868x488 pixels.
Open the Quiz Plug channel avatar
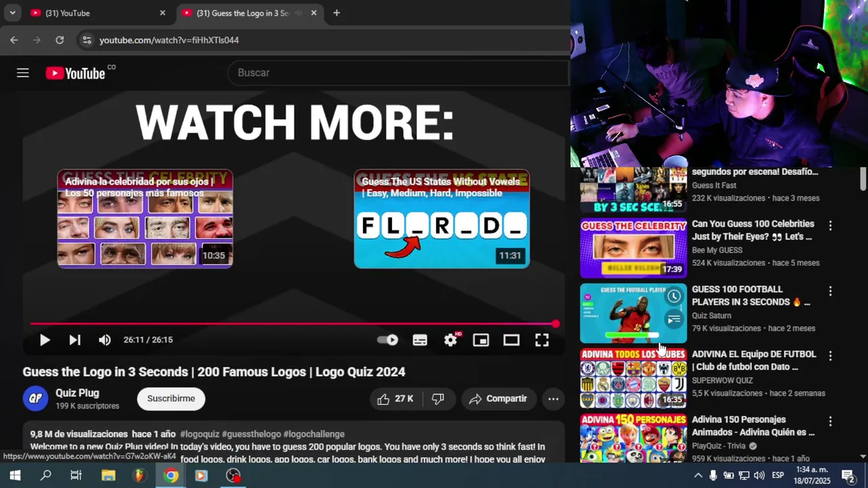(35, 399)
